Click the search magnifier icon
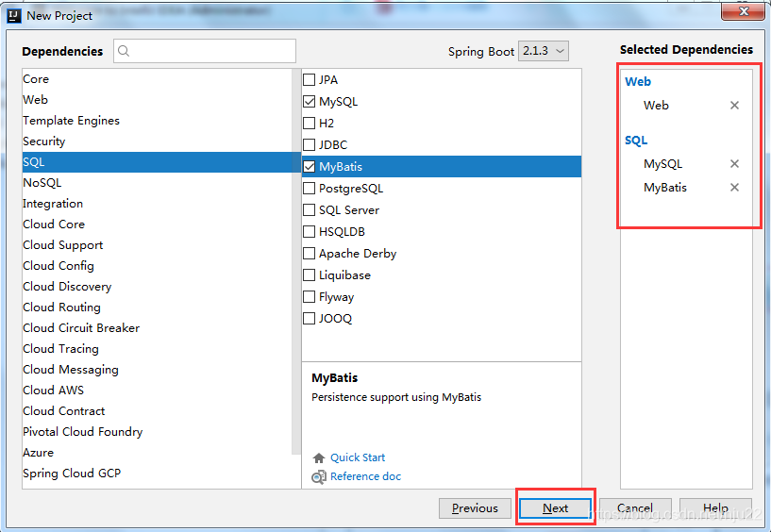This screenshot has width=771, height=532. (x=124, y=51)
